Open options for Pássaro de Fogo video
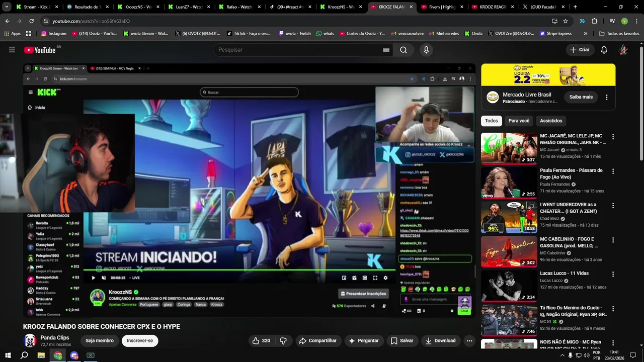Viewport: 644px width, 362px height. pos(613,171)
